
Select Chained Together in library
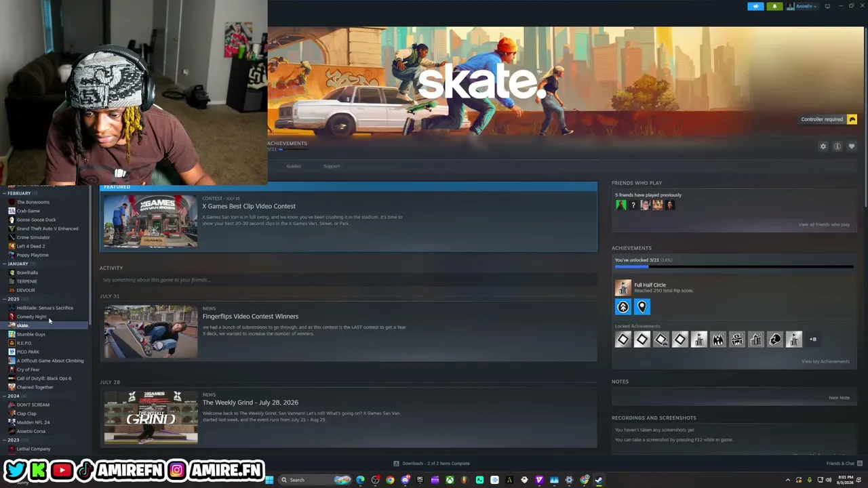click(x=35, y=387)
